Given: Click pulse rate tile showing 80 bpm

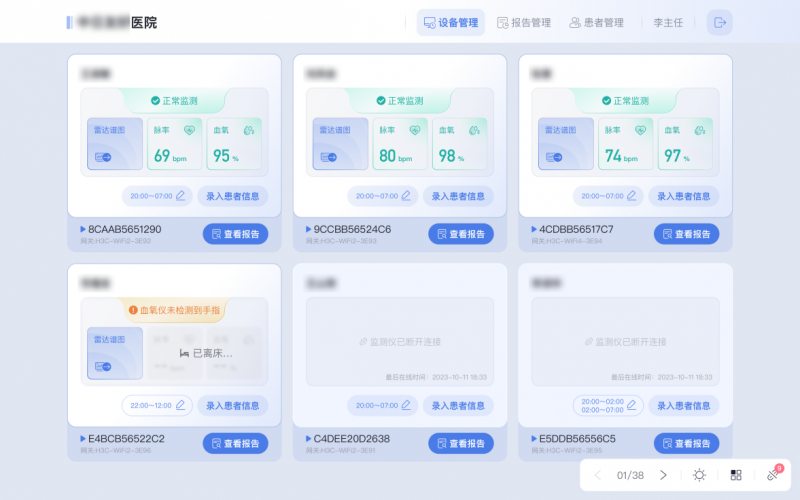Looking at the screenshot, I should tap(400, 144).
